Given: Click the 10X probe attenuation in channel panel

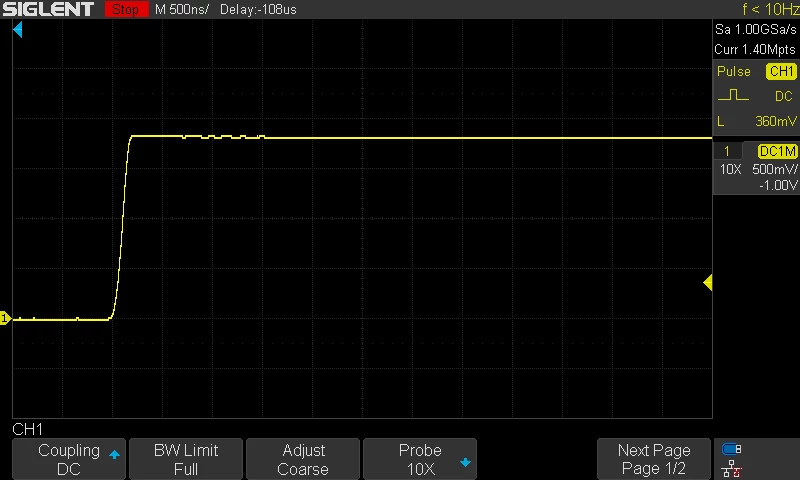Looking at the screenshot, I should tap(730, 169).
